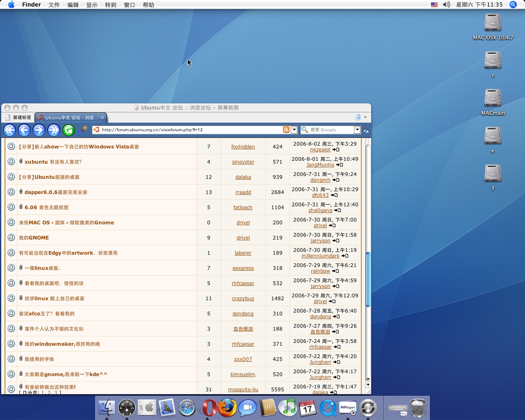Click the eye view icon beside the search field
Image resolution: width=525 pixels, height=420 pixels.
[x=366, y=130]
